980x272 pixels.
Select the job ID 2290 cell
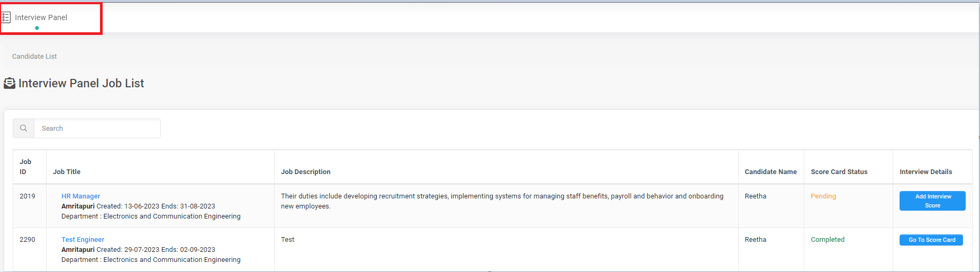28,240
